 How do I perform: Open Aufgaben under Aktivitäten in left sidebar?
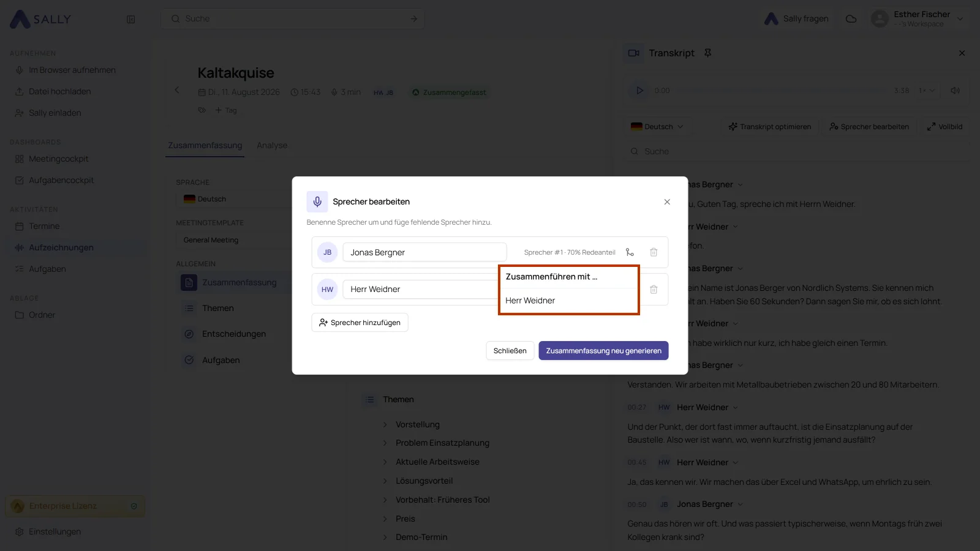[x=47, y=269]
